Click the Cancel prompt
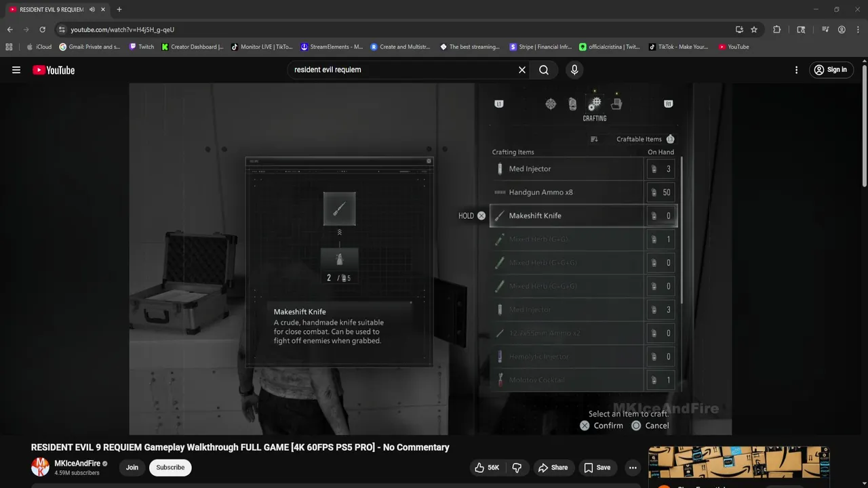 point(650,426)
